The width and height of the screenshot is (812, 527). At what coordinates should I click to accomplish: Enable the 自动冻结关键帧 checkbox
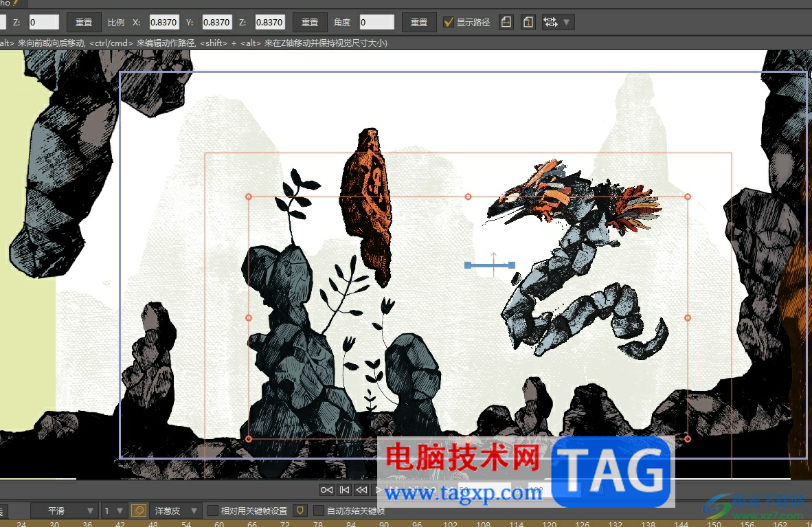pos(319,511)
